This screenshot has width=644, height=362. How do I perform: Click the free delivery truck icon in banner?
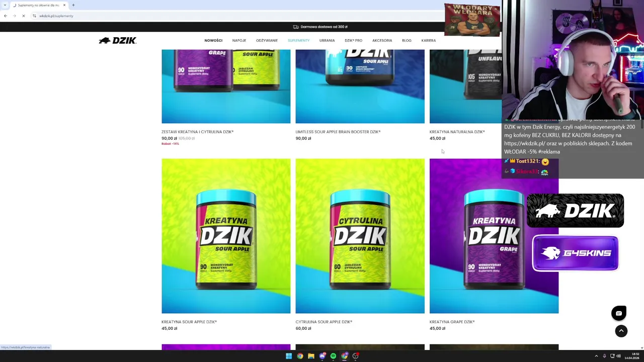pos(296,27)
